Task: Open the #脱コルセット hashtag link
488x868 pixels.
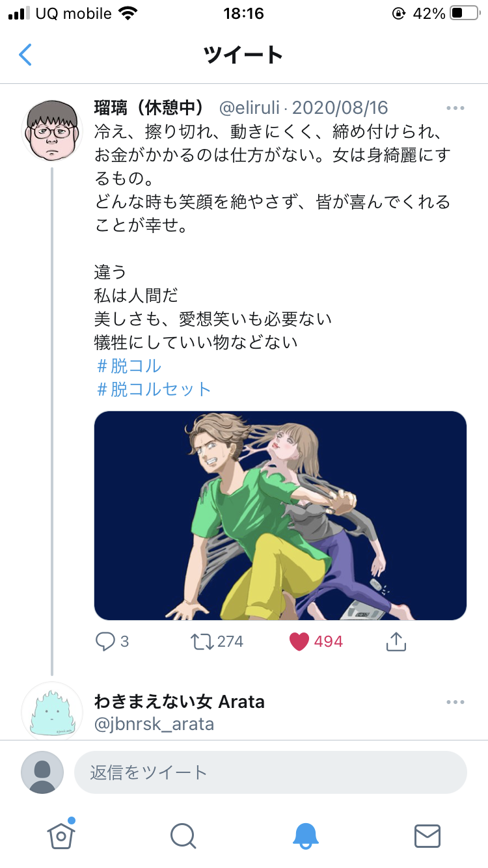Action: click(x=154, y=389)
